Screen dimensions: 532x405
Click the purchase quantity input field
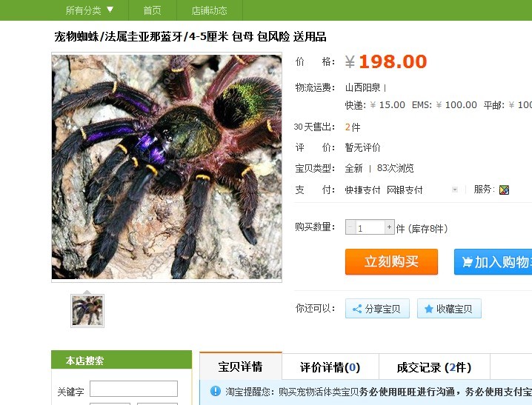click(370, 227)
